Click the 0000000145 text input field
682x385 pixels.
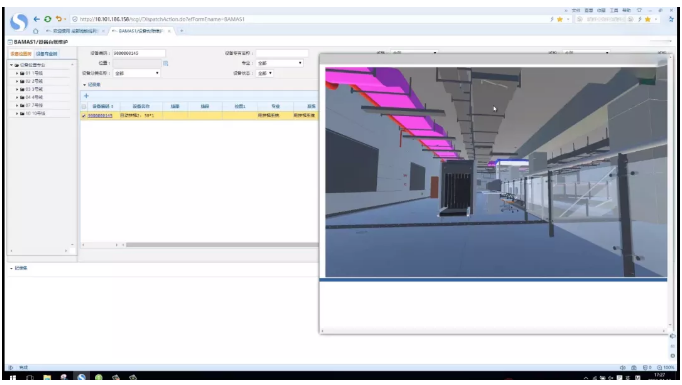pos(139,53)
